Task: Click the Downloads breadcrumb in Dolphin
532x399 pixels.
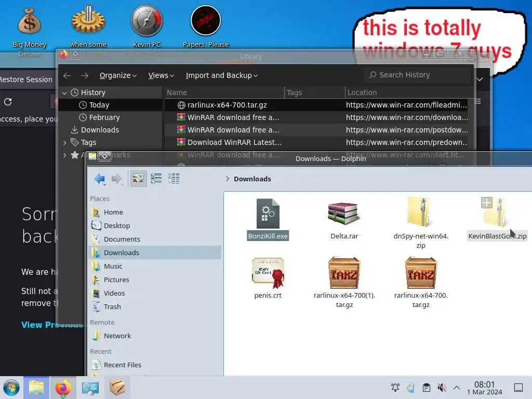Action: pos(252,179)
